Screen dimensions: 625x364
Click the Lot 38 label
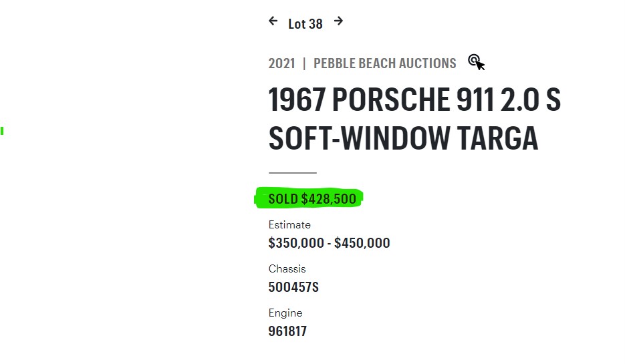click(x=305, y=24)
